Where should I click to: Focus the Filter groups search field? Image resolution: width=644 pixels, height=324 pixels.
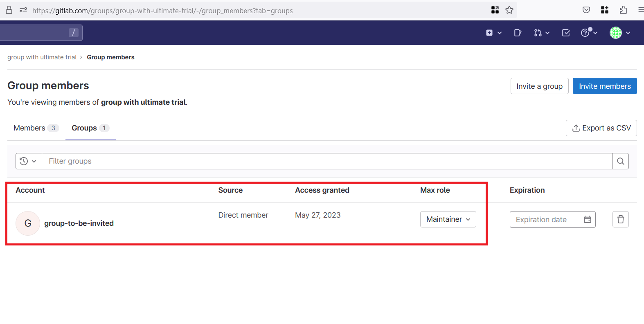click(327, 161)
